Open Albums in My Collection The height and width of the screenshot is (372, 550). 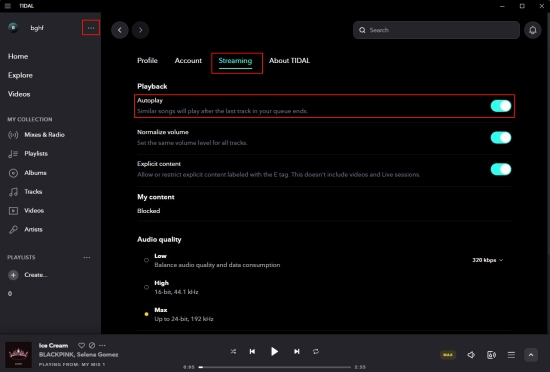(x=27, y=173)
